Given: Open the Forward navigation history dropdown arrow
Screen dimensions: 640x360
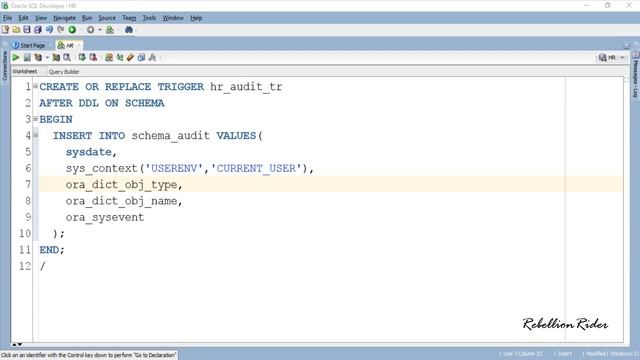Looking at the screenshot, I should 100,30.
